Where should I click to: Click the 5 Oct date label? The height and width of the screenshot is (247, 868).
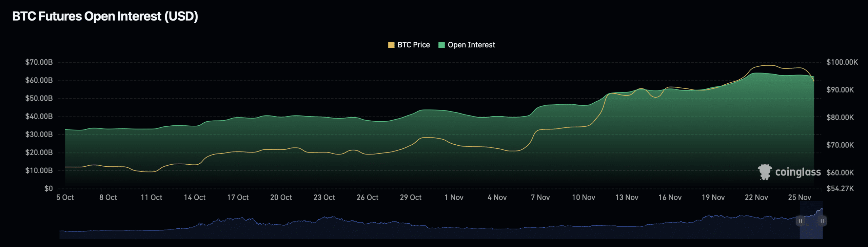pos(65,197)
